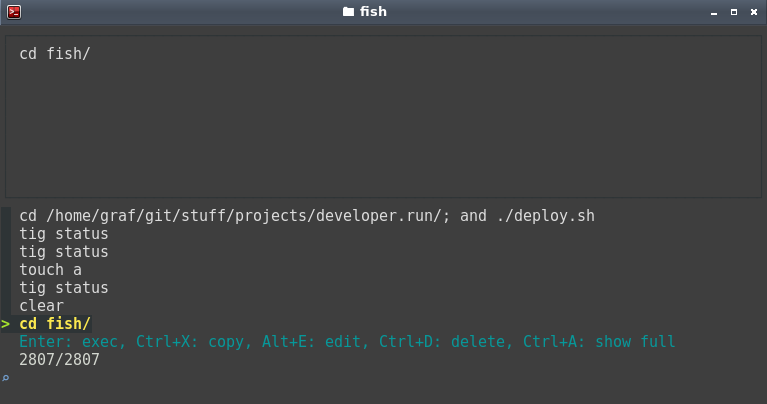767x404 pixels.
Task: Click the 2807/2807 match counter
Action: [59, 359]
